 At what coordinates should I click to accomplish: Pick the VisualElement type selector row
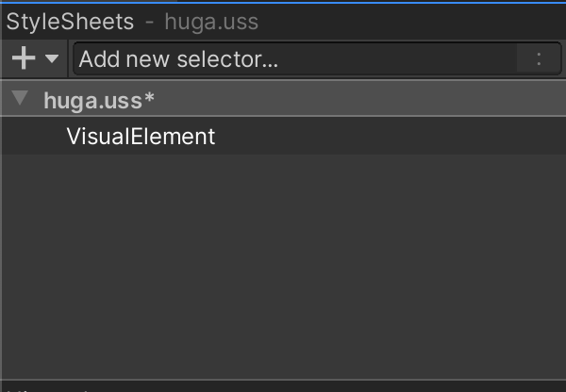pos(141,137)
